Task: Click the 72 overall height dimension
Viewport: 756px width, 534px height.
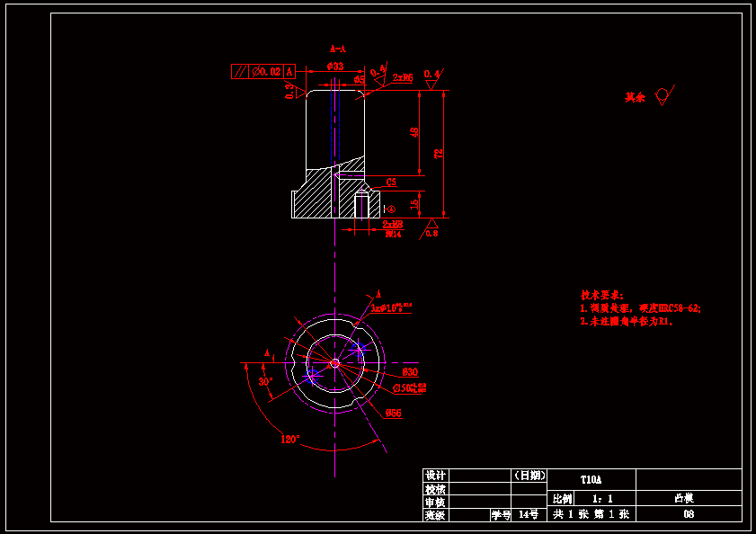Action: [x=438, y=154]
